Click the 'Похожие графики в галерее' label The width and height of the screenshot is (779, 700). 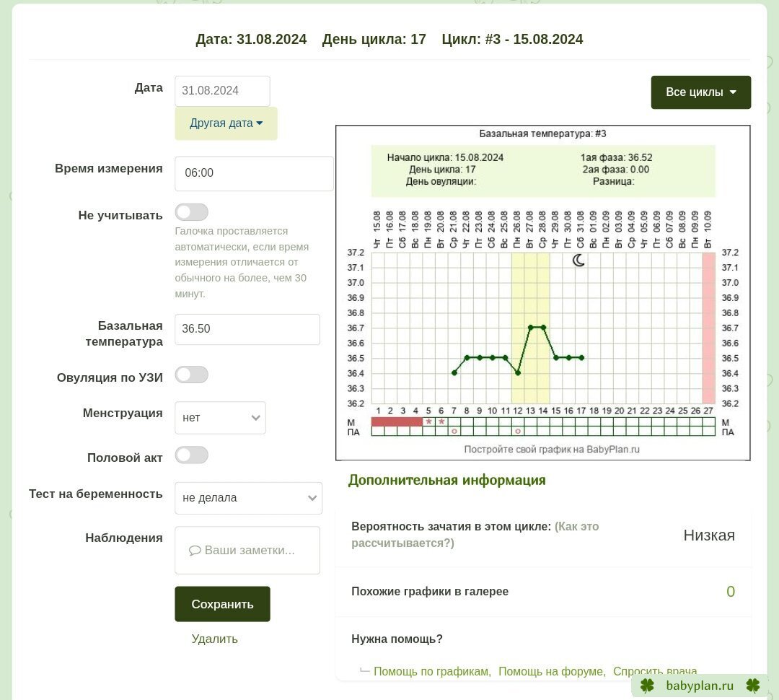430,592
